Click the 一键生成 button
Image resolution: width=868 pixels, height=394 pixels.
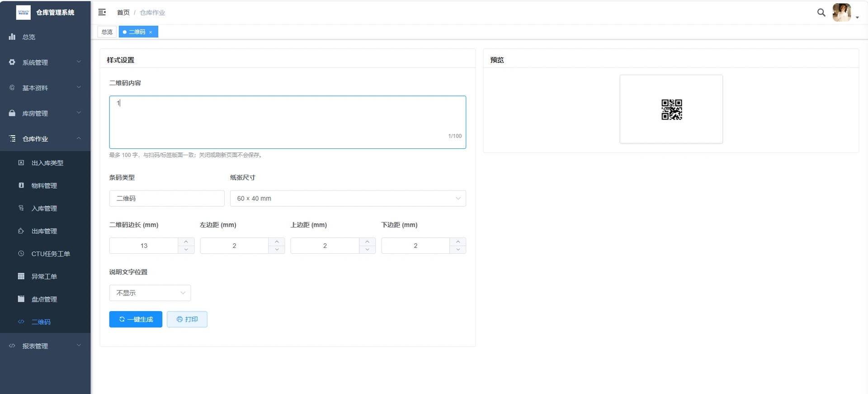(x=136, y=319)
